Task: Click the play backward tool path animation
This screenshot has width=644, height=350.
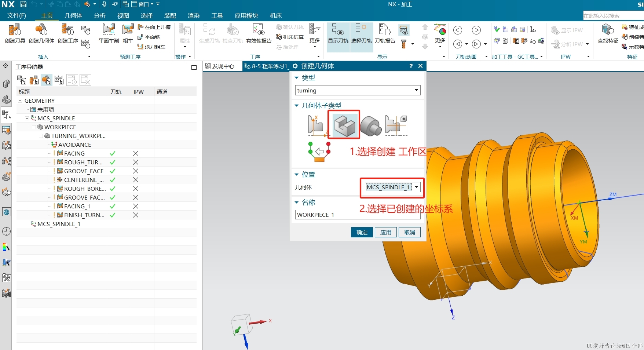Action: tap(458, 30)
